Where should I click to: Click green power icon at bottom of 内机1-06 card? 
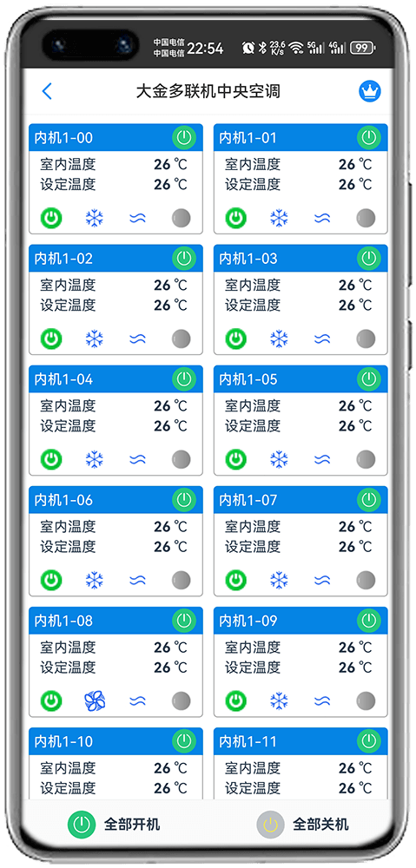point(51,580)
